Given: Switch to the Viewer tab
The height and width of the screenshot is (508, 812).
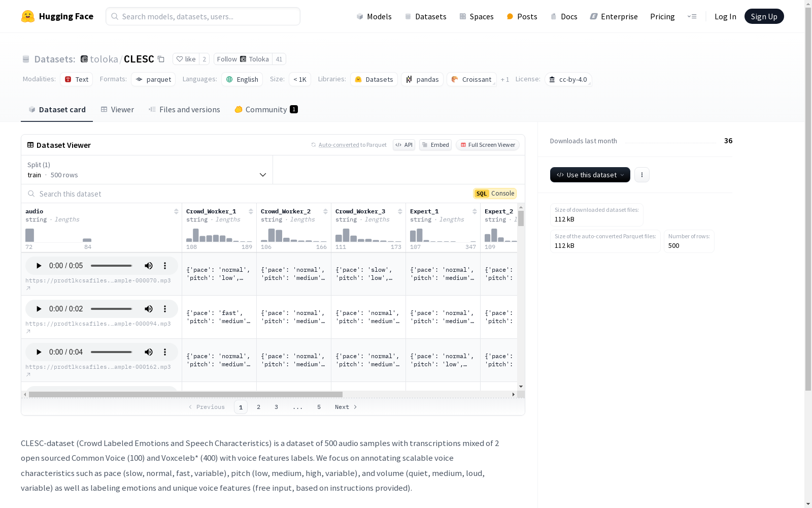Looking at the screenshot, I should (x=117, y=110).
